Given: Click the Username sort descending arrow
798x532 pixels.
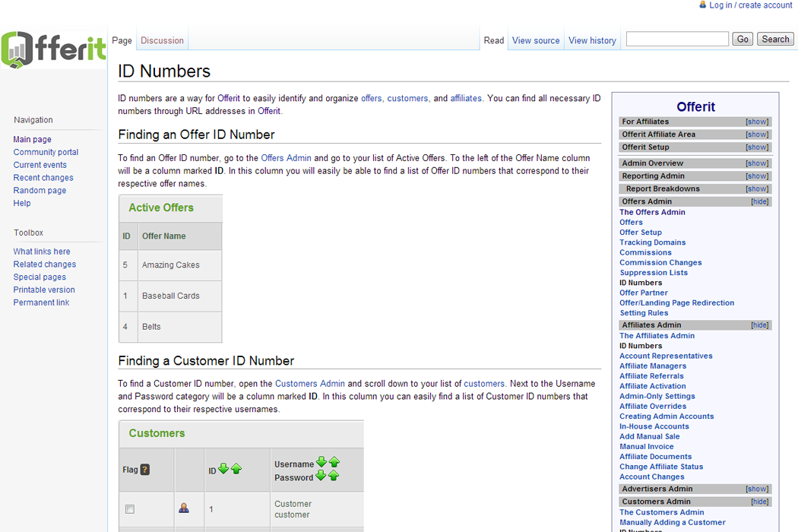Looking at the screenshot, I should (x=321, y=462).
